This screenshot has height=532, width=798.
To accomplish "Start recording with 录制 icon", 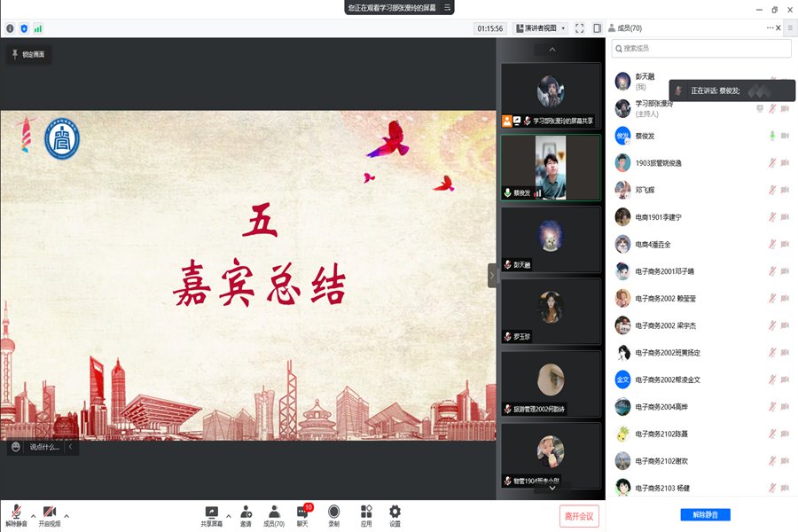I will tap(333, 513).
